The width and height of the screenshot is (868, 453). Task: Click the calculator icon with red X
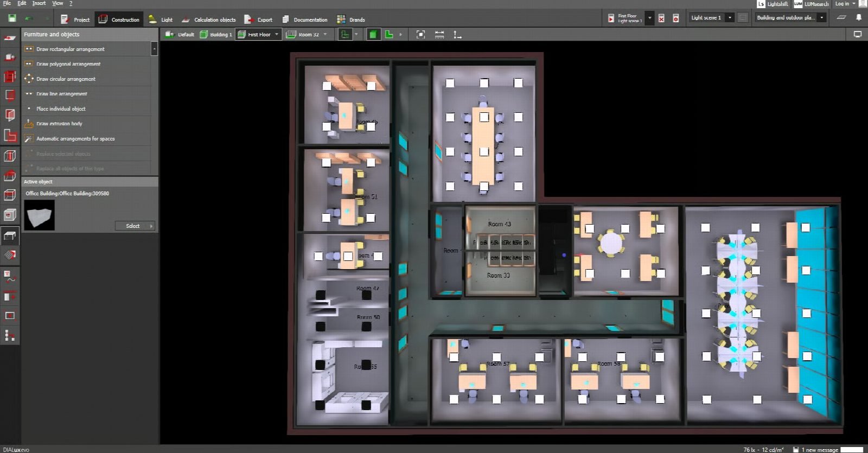click(661, 18)
